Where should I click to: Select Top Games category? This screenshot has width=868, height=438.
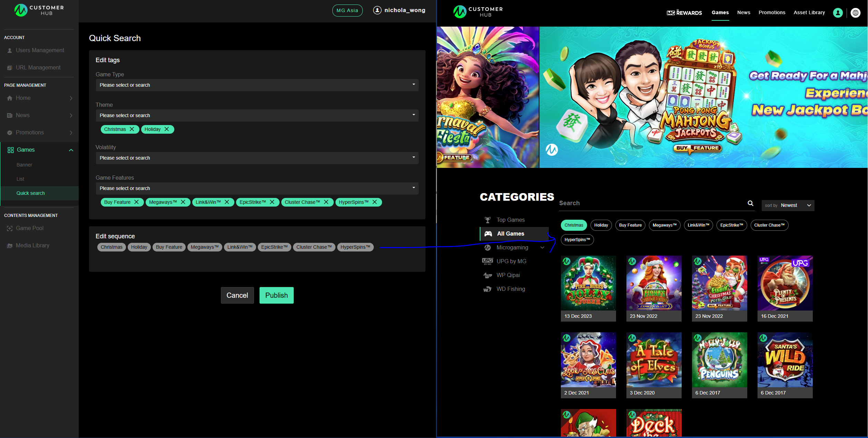[x=510, y=220]
